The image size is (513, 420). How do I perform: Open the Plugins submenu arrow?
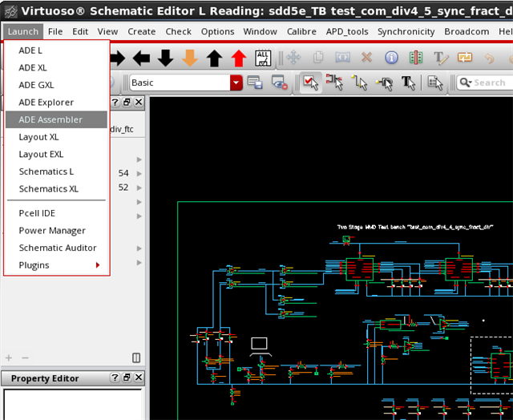(x=98, y=265)
